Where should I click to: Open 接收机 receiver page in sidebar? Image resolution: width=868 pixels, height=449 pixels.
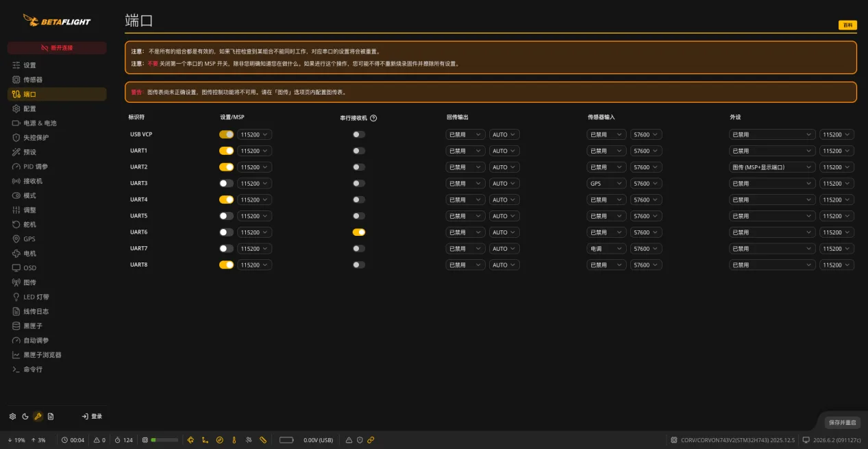point(57,181)
